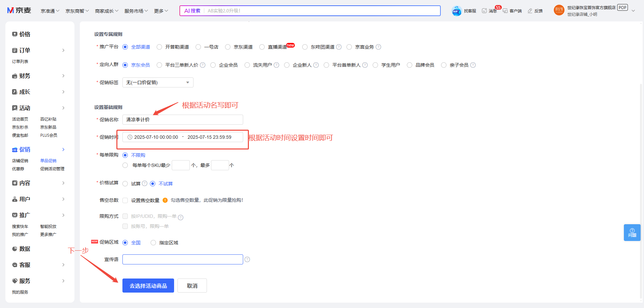This screenshot has width=644, height=308.
Task: Open 单品促销 in the sidebar
Action: (x=48, y=161)
